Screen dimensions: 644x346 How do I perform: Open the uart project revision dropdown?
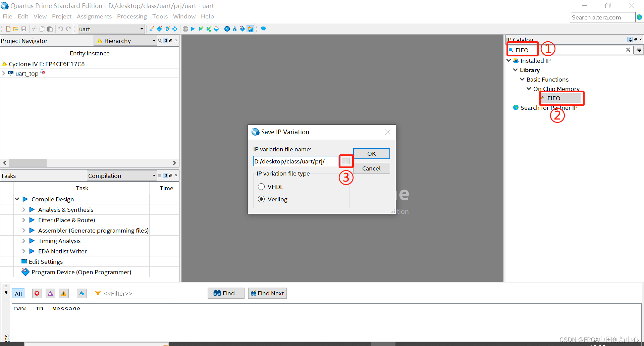(111, 29)
